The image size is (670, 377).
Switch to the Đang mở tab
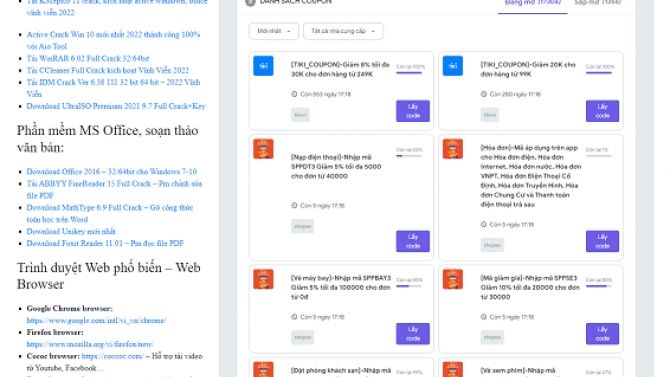pos(532,3)
